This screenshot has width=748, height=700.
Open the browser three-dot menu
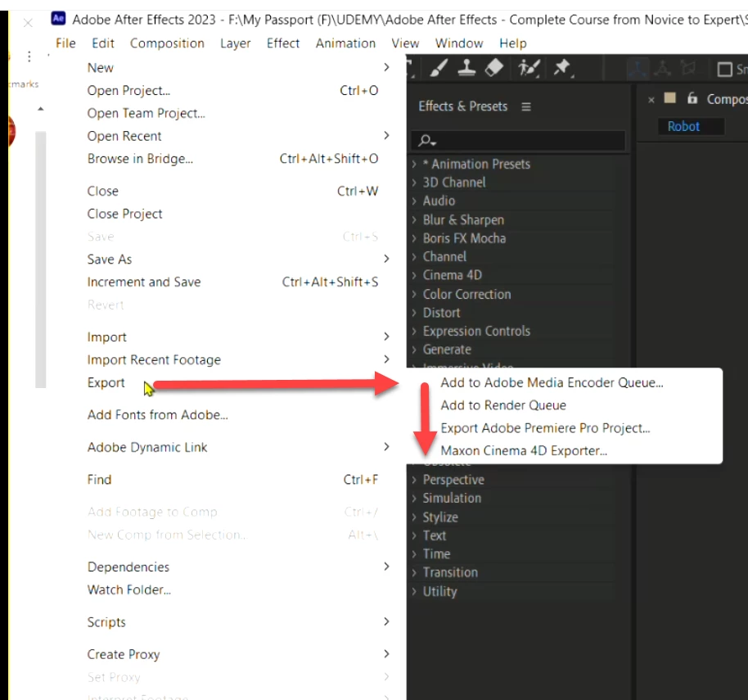tap(29, 56)
